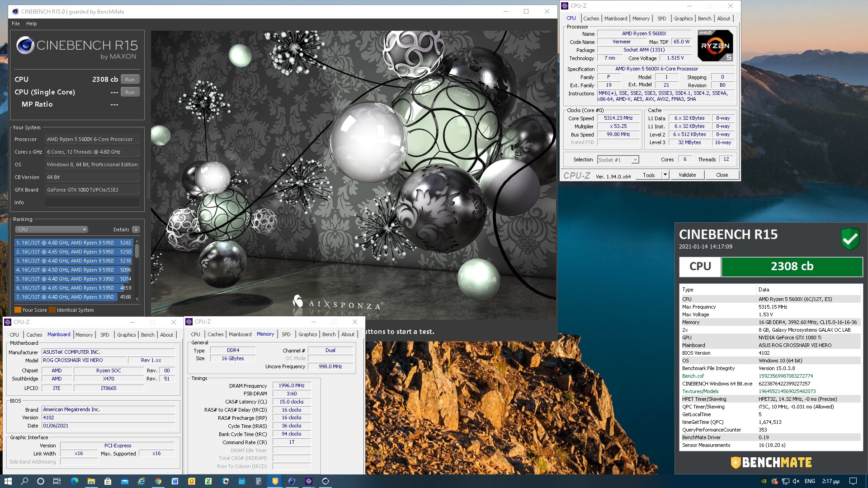Launch Microsoft Edge from taskbar
This screenshot has height=488, width=868.
75,481
